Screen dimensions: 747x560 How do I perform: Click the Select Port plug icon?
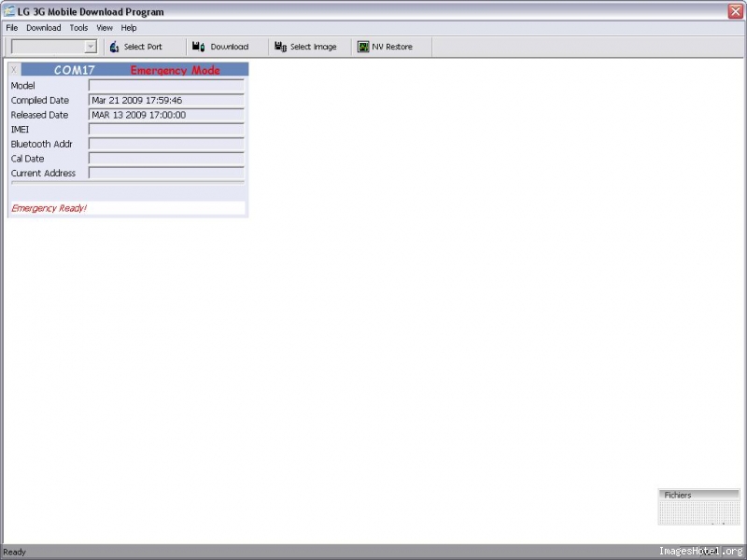(x=114, y=47)
